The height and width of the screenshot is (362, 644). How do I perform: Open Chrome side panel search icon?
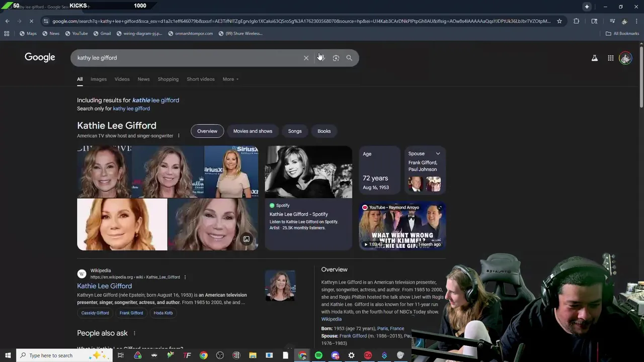[594, 21]
